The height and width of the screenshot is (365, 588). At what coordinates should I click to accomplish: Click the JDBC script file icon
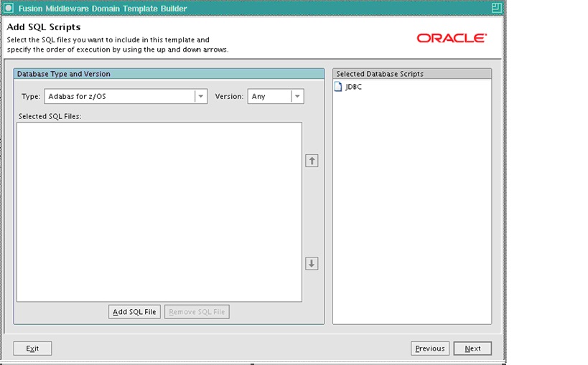click(x=338, y=87)
